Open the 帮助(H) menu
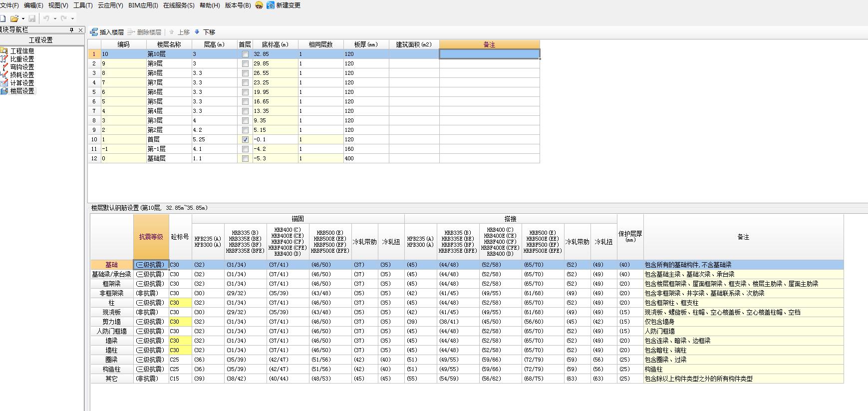The width and height of the screenshot is (868, 411). 210,5
